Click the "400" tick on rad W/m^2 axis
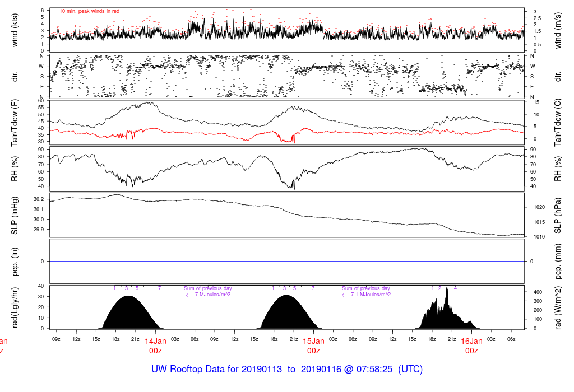The width and height of the screenshot is (574, 392). click(538, 292)
